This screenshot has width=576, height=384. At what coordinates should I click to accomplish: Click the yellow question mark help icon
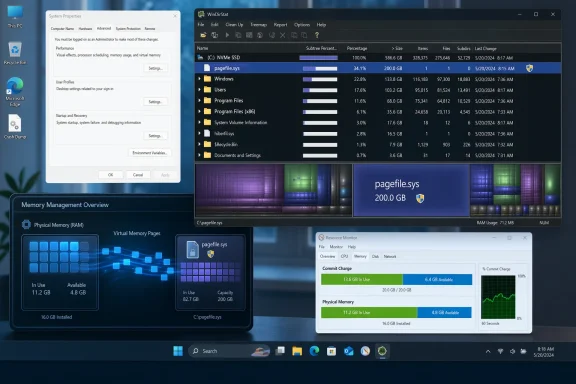tap(317, 35)
